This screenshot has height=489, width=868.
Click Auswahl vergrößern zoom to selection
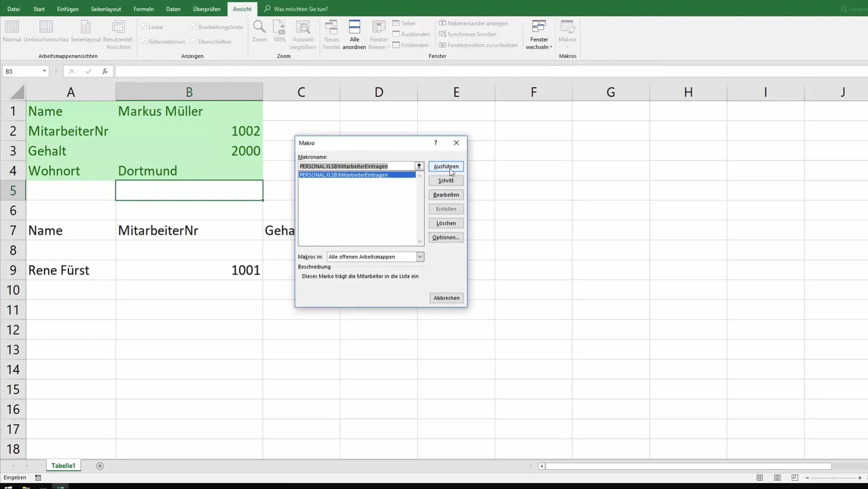[x=303, y=34]
